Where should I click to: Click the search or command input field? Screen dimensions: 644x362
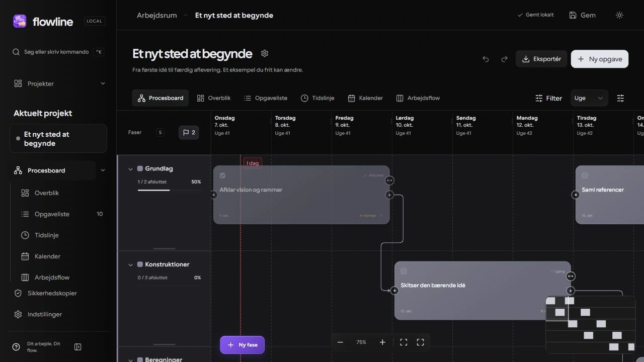click(x=58, y=52)
